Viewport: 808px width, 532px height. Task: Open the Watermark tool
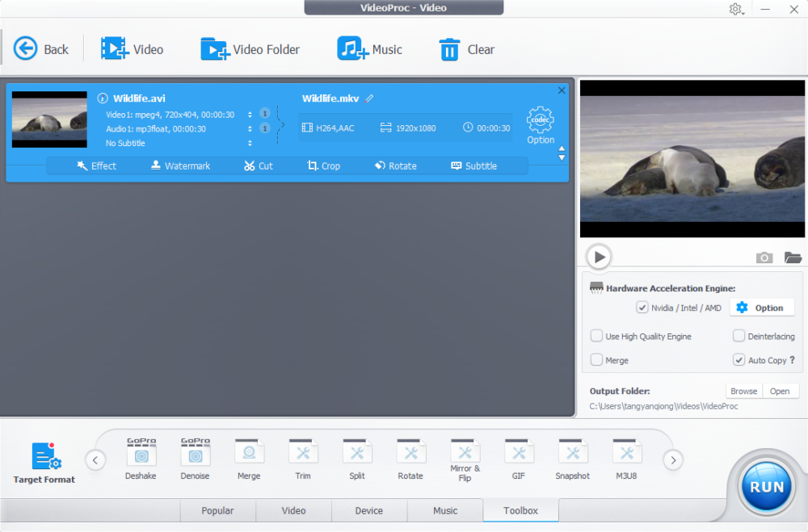point(180,165)
